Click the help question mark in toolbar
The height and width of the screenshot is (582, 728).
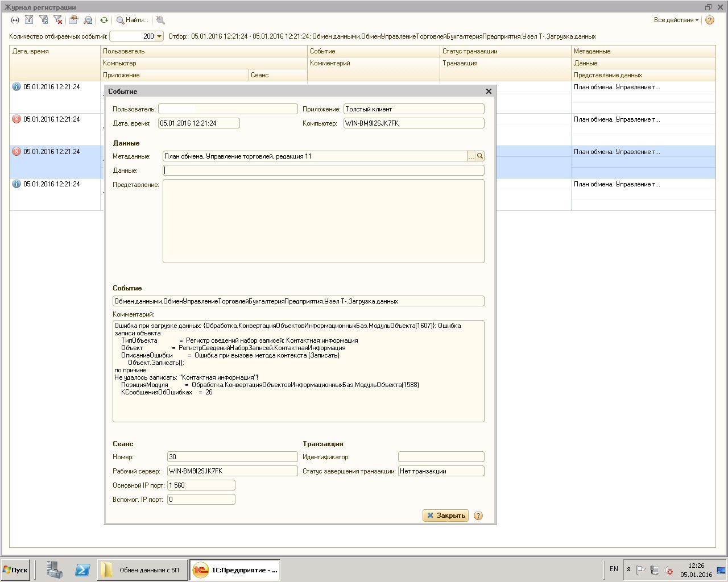click(710, 20)
